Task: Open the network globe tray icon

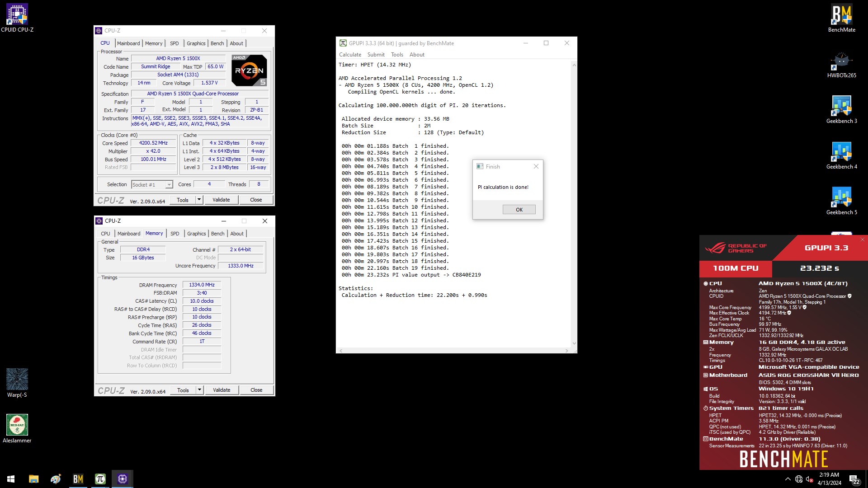Action: [x=799, y=479]
